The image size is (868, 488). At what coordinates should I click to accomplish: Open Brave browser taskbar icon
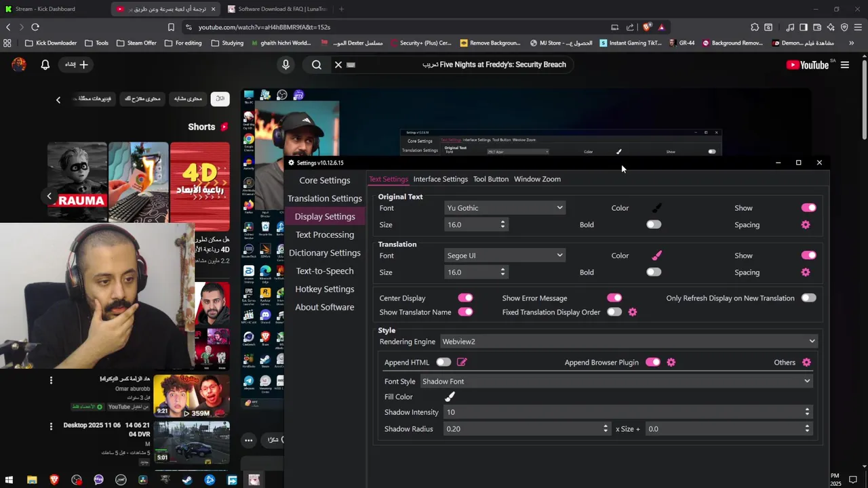click(54, 480)
